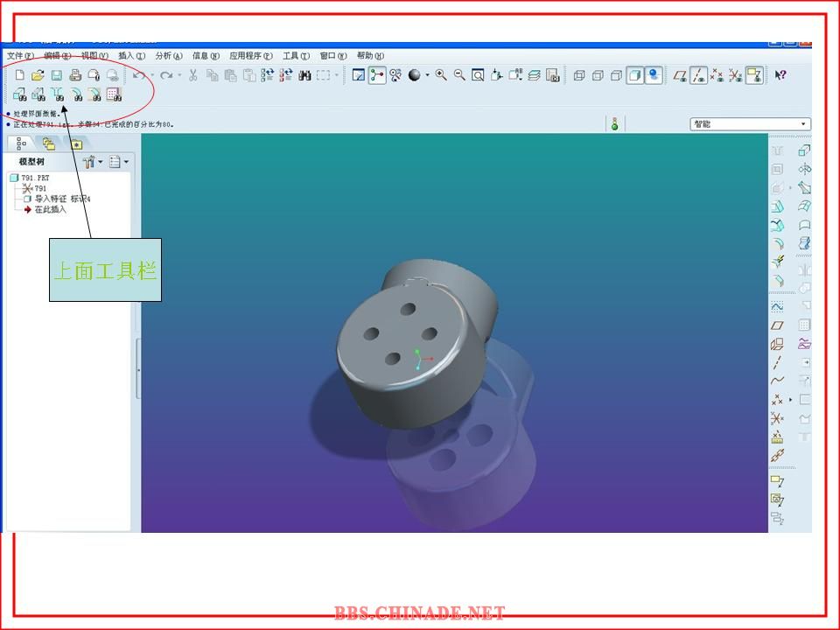
Task: Open the 智能 selection filter dropdown
Action: click(x=750, y=123)
